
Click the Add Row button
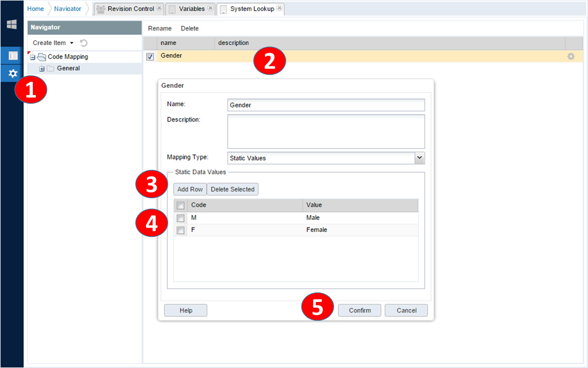[190, 189]
